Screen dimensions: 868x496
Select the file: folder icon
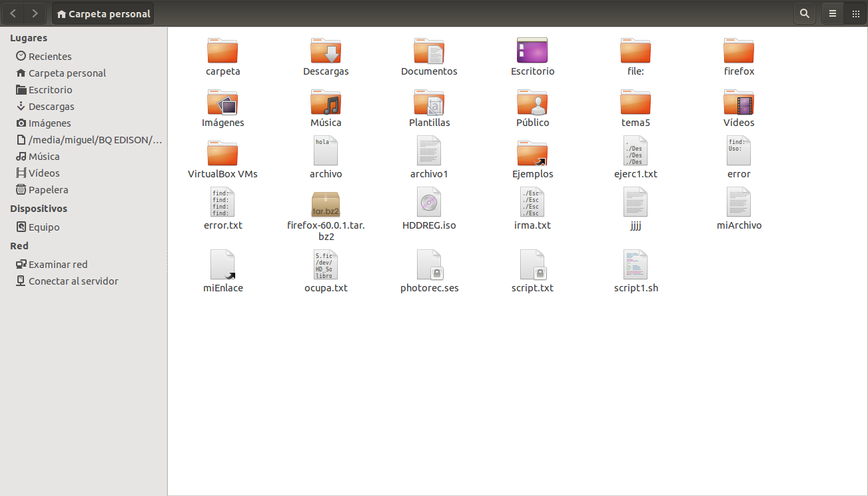pyautogui.click(x=636, y=51)
